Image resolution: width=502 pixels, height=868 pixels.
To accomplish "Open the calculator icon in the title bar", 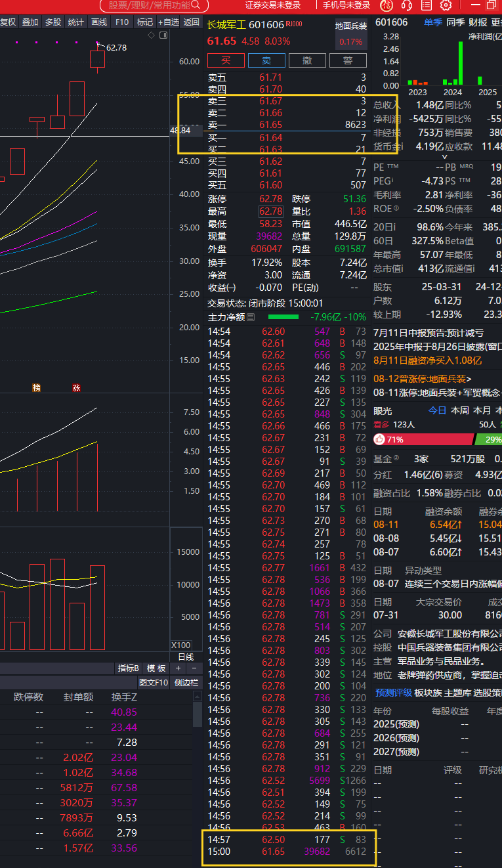I will coord(426,5).
